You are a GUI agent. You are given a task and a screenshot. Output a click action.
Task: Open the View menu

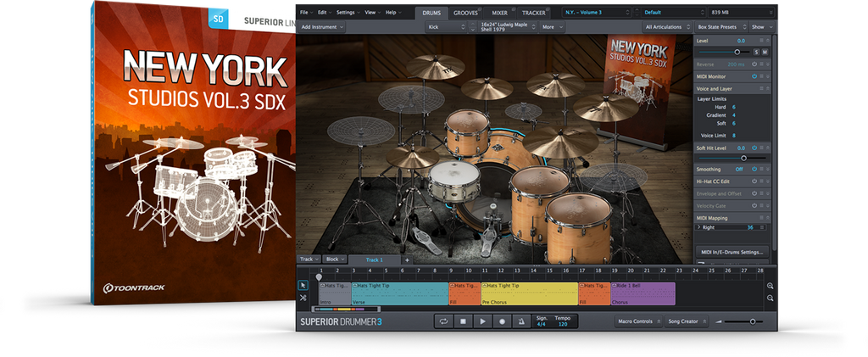coord(372,12)
